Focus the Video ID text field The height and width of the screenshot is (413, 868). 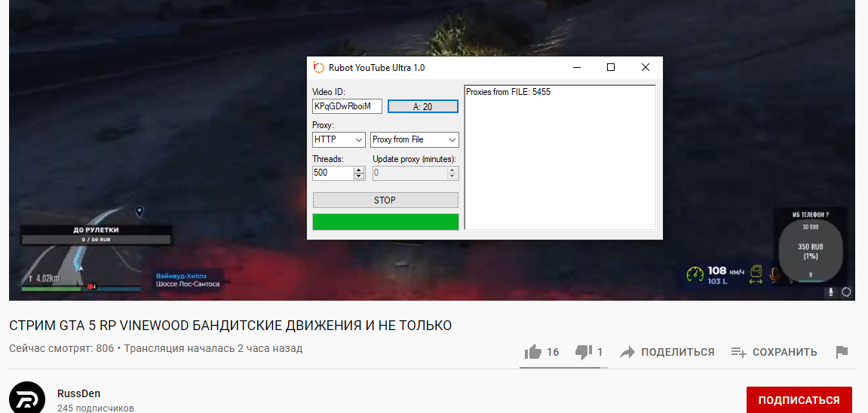347,106
